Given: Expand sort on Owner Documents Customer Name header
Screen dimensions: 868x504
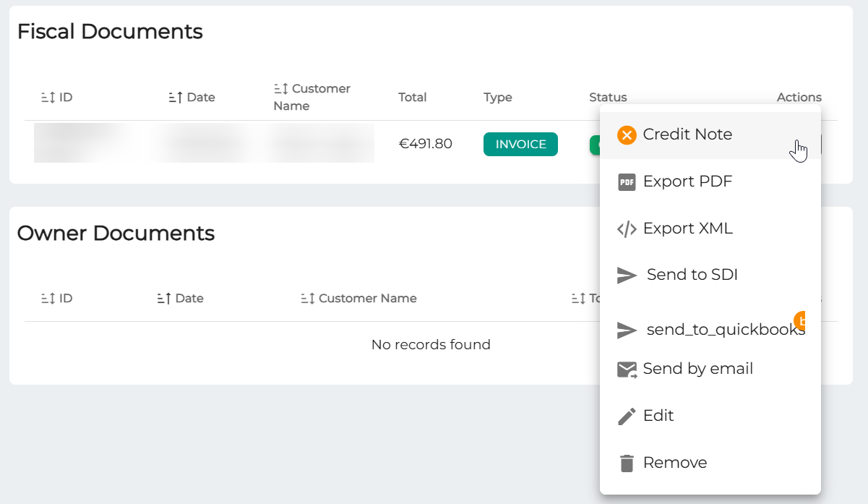Looking at the screenshot, I should tap(305, 297).
